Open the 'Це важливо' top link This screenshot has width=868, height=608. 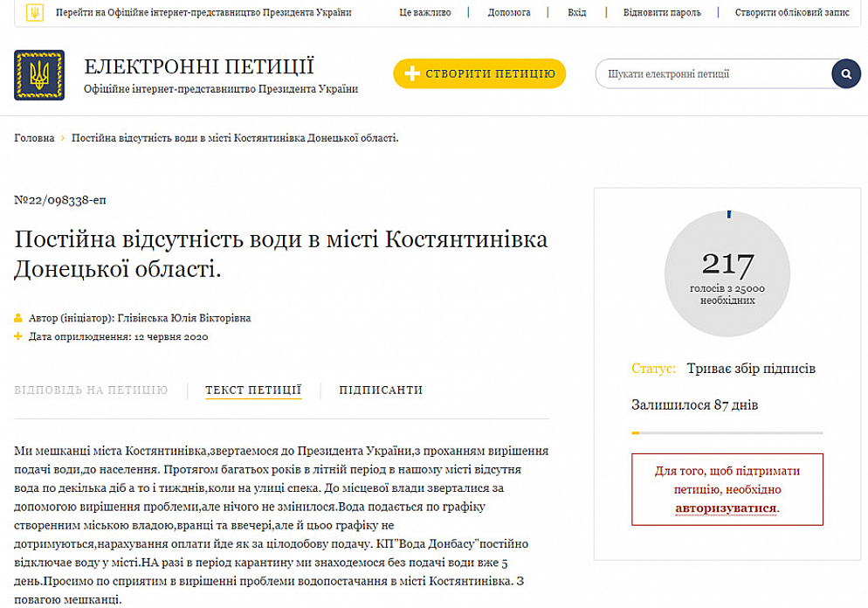[x=424, y=13]
